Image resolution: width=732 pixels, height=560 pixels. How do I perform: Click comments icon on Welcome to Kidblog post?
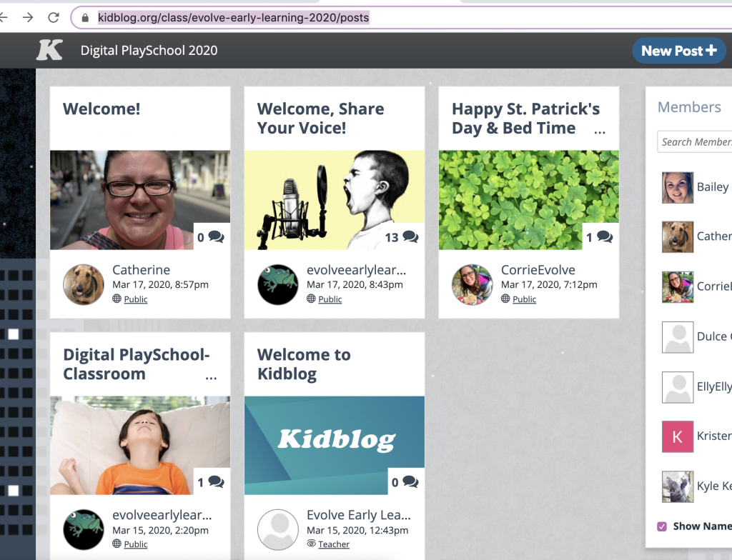(410, 482)
